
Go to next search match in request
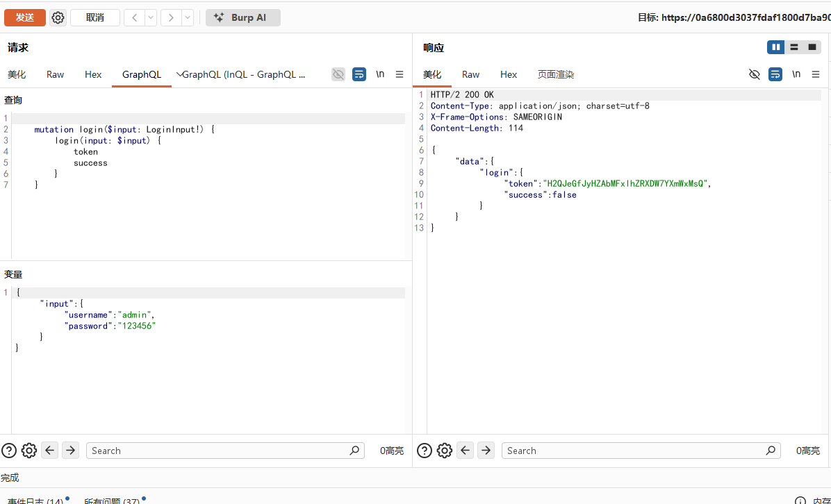click(x=70, y=451)
